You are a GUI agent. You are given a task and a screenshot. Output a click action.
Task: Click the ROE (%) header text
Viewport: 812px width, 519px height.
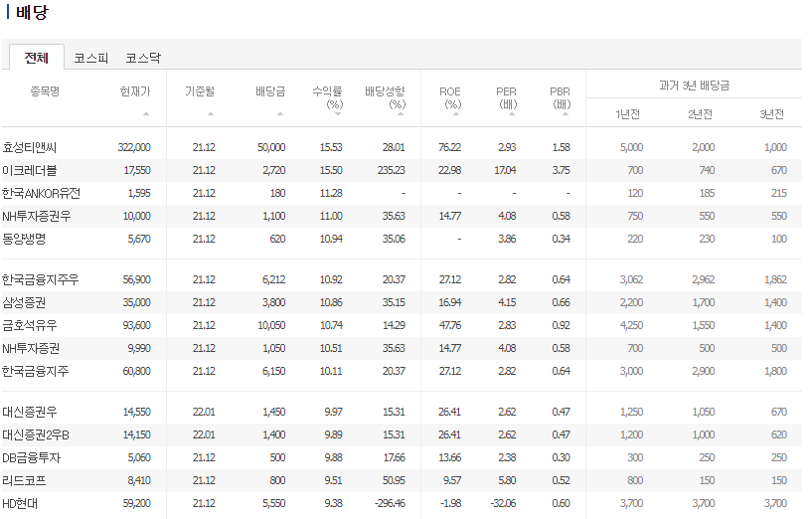pos(450,97)
